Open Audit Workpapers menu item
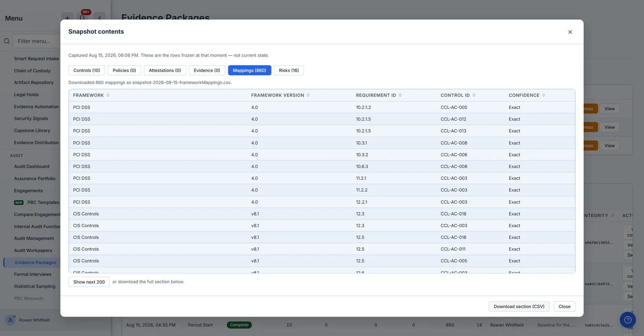This screenshot has height=336, width=644. [x=33, y=250]
